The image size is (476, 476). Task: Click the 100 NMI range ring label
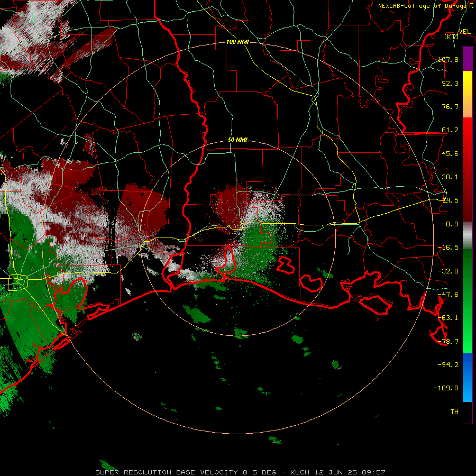point(237,42)
